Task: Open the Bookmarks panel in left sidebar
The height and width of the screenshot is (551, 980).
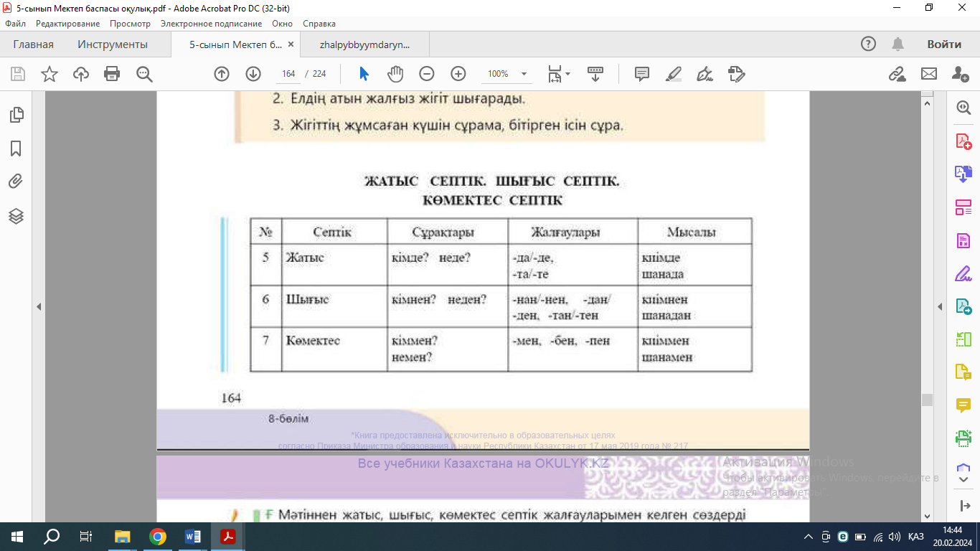Action: click(x=16, y=149)
